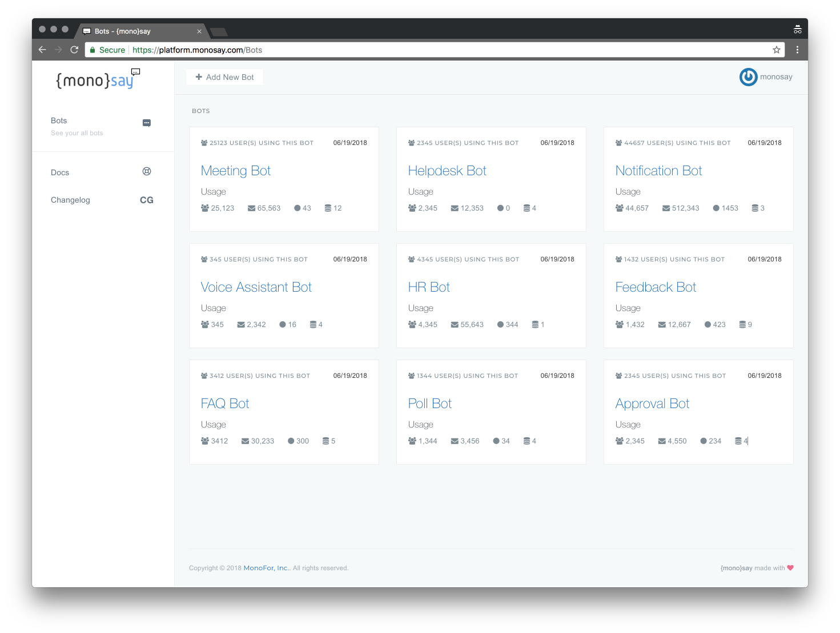Screen dimensions: 840x633
Task: Open a new browser tab
Action: [219, 31]
